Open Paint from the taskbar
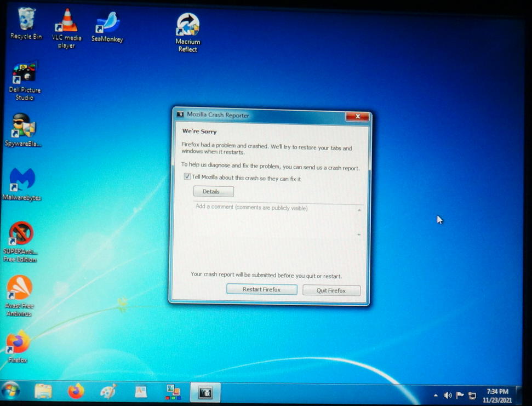This screenshot has width=532, height=406. [108, 392]
